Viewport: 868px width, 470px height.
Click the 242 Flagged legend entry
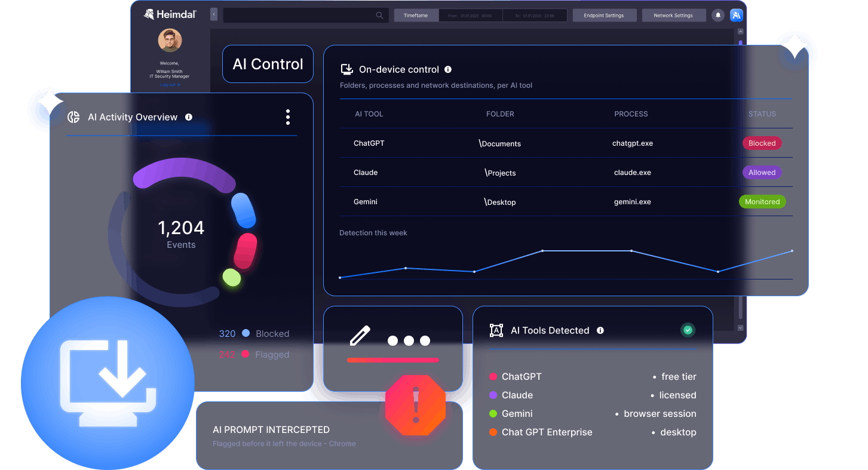tap(254, 355)
